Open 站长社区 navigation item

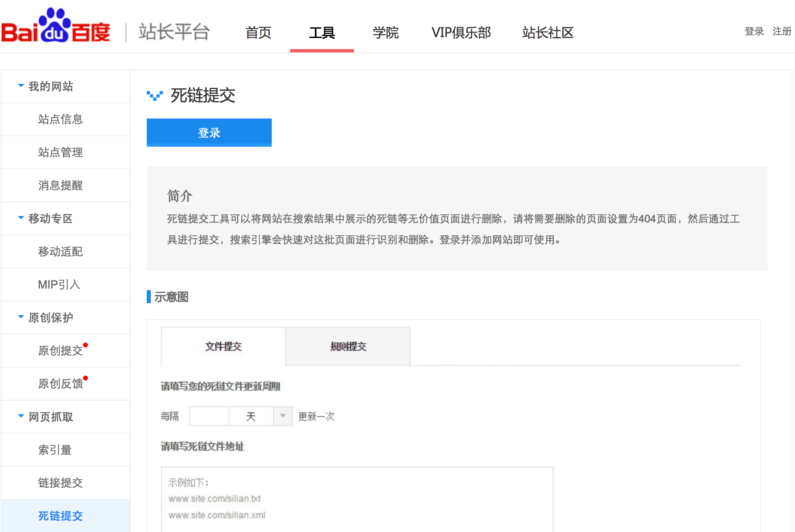(x=548, y=33)
